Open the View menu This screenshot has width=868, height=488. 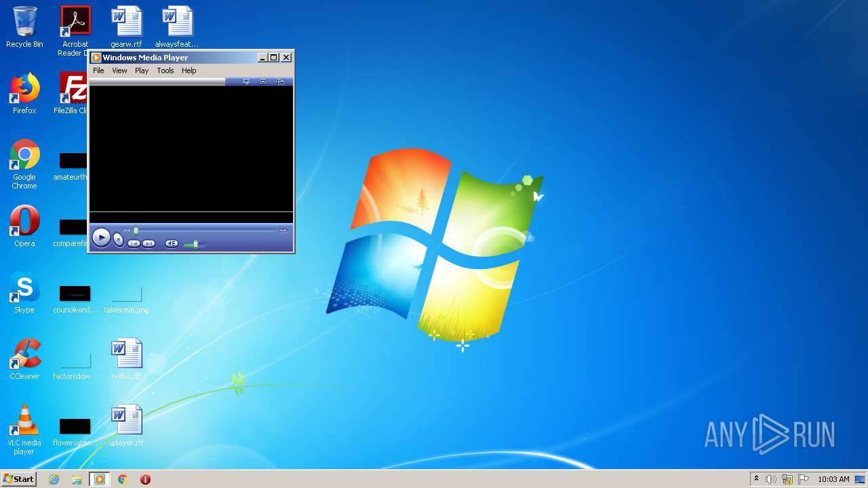tap(119, 70)
